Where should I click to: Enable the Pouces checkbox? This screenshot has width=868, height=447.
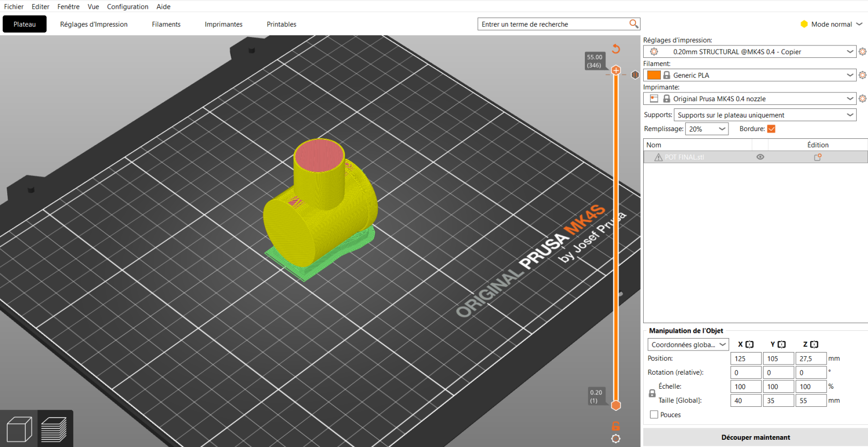(x=654, y=414)
